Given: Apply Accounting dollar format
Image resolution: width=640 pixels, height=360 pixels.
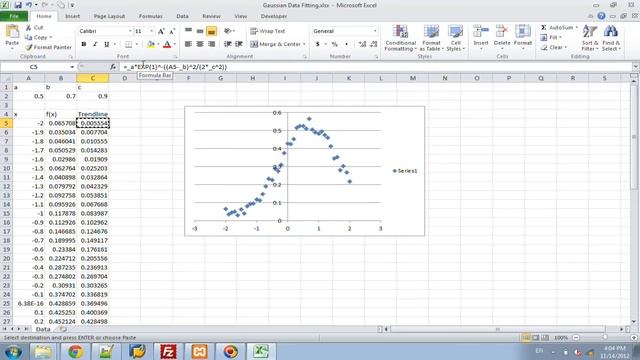Looking at the screenshot, I should coord(318,44).
